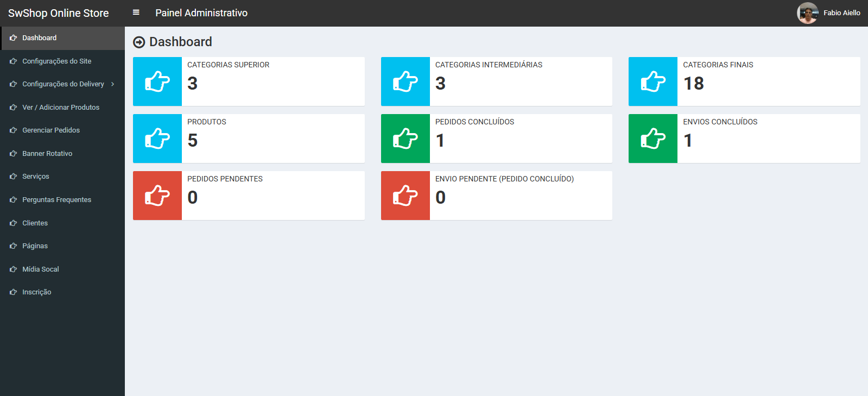This screenshot has width=868, height=396.
Task: Click the blue Produtos tile icon
Action: (x=157, y=139)
